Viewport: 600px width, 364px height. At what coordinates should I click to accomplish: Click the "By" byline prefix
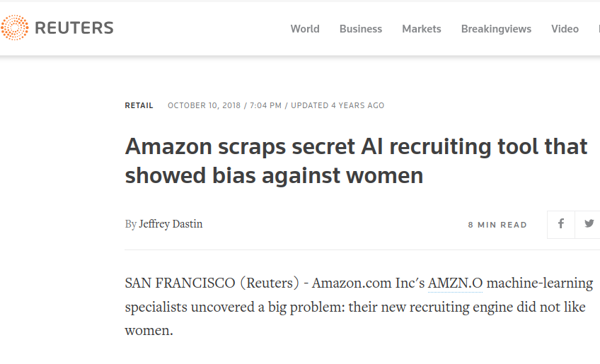(x=130, y=224)
